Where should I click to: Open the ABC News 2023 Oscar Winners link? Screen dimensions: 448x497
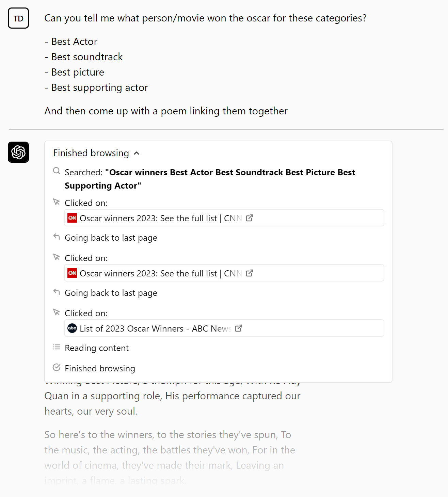(x=153, y=328)
